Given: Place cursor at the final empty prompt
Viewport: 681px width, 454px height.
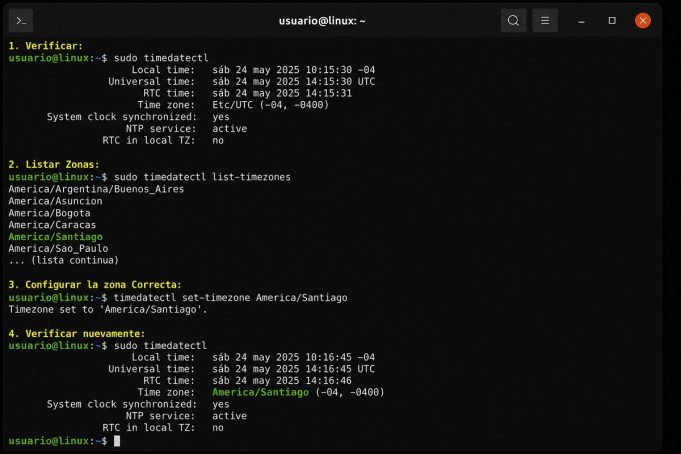Looking at the screenshot, I should pyautogui.click(x=117, y=441).
